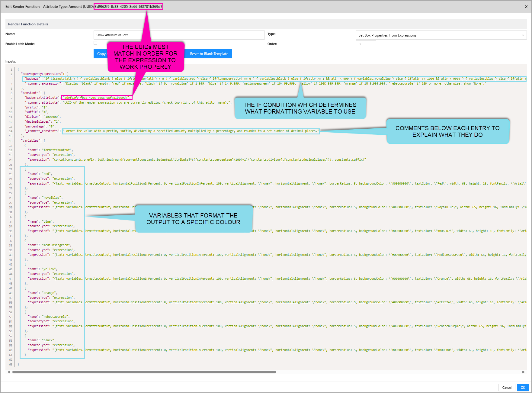
Task: Close the Edit Render Function dialog
Action: coord(526,7)
